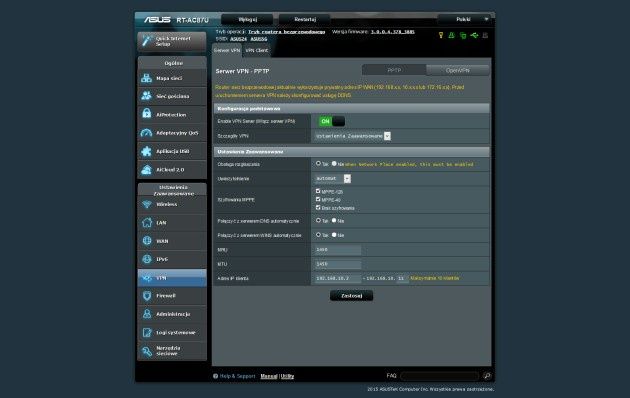
Task: Select the highlighted VPN sidebar item
Action: click(172, 278)
